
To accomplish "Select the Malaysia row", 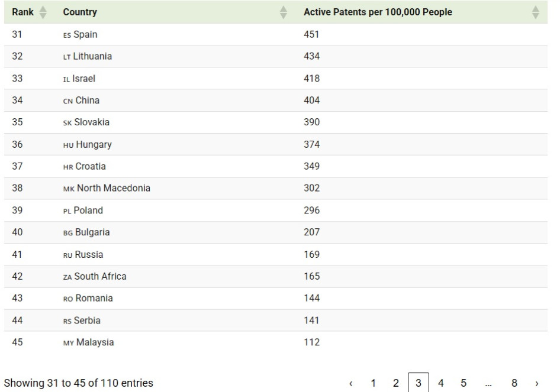I will [x=94, y=342].
